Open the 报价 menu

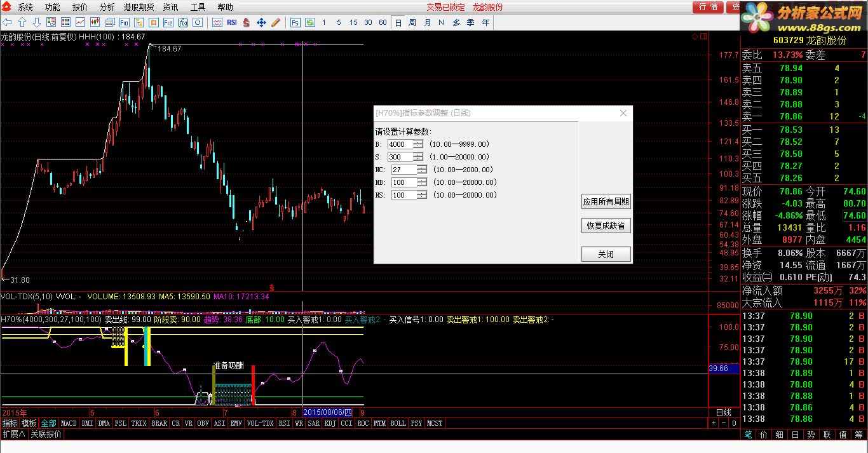pyautogui.click(x=80, y=7)
